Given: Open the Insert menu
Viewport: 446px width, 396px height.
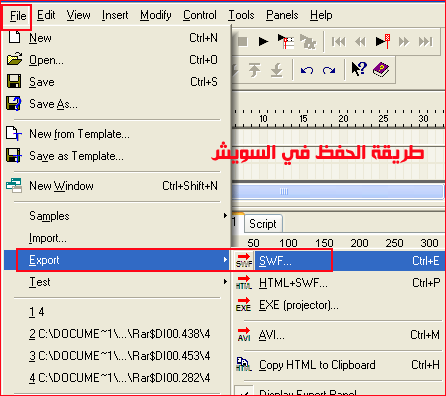Looking at the screenshot, I should (x=115, y=15).
